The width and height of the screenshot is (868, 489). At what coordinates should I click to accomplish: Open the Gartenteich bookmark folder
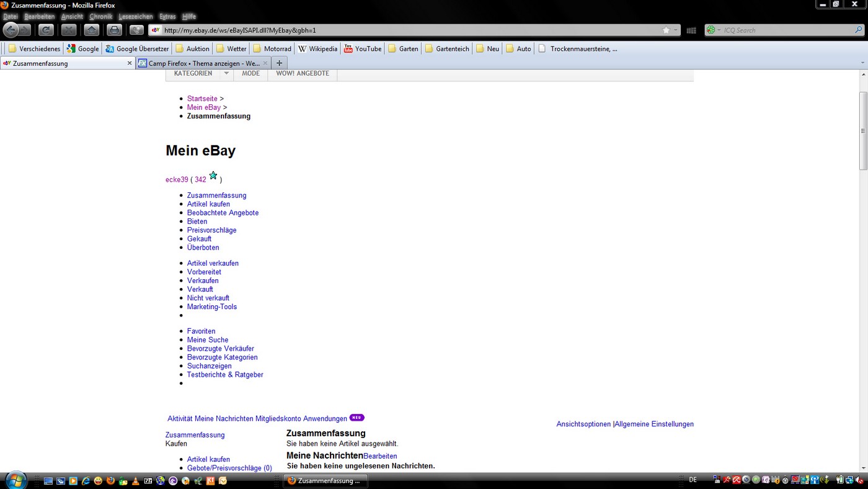click(447, 48)
